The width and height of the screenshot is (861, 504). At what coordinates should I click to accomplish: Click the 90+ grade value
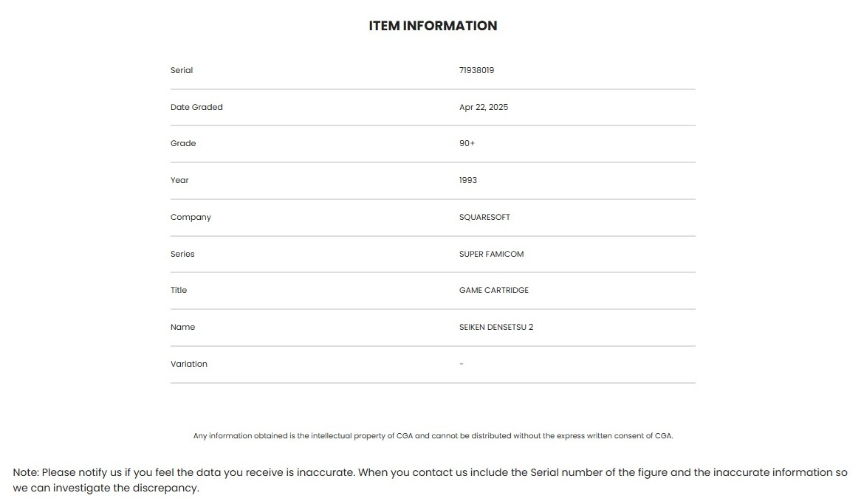click(x=467, y=144)
